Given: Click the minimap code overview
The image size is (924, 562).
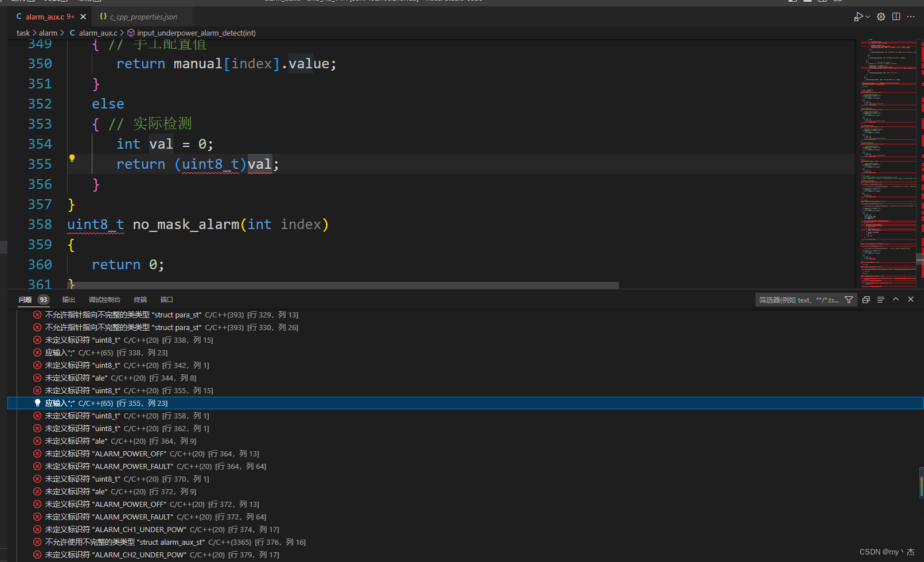Looking at the screenshot, I should 888,164.
